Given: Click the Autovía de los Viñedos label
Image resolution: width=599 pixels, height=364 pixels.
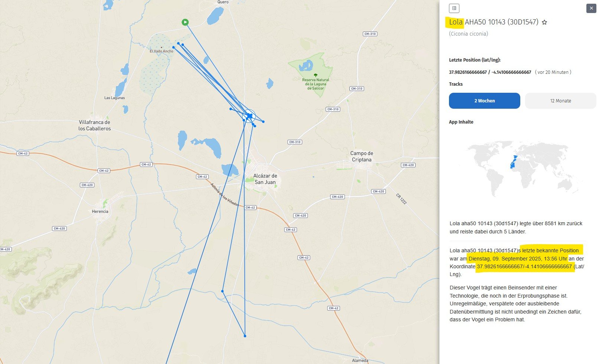Looking at the screenshot, I should (x=225, y=195).
